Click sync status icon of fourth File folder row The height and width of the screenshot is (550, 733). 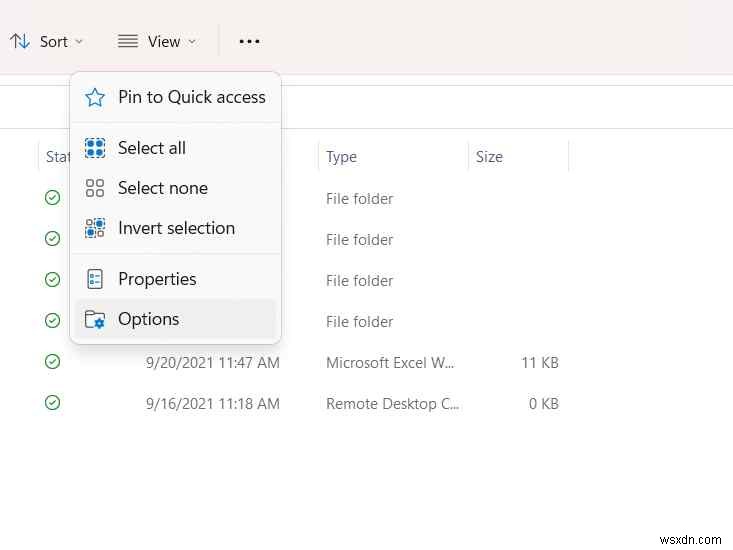[52, 320]
